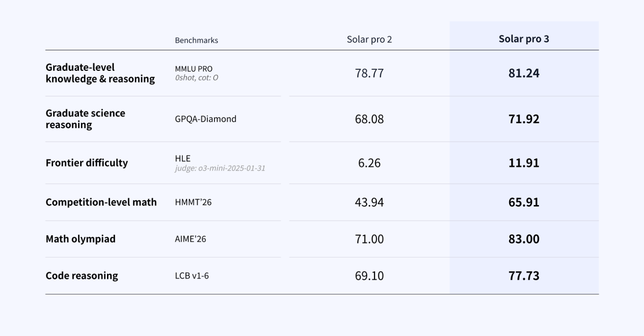
Task: Click the 'Frontier difficulty' row label
Action: click(87, 163)
